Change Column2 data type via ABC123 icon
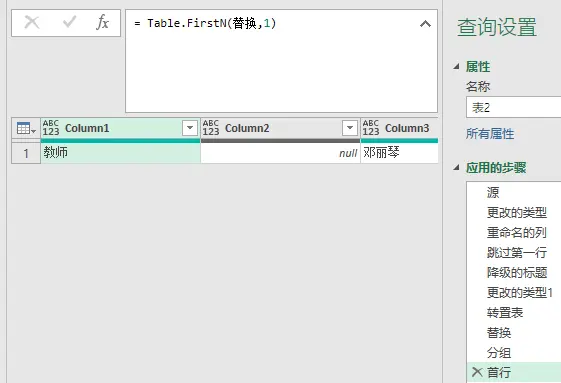561x383 pixels. coord(211,128)
